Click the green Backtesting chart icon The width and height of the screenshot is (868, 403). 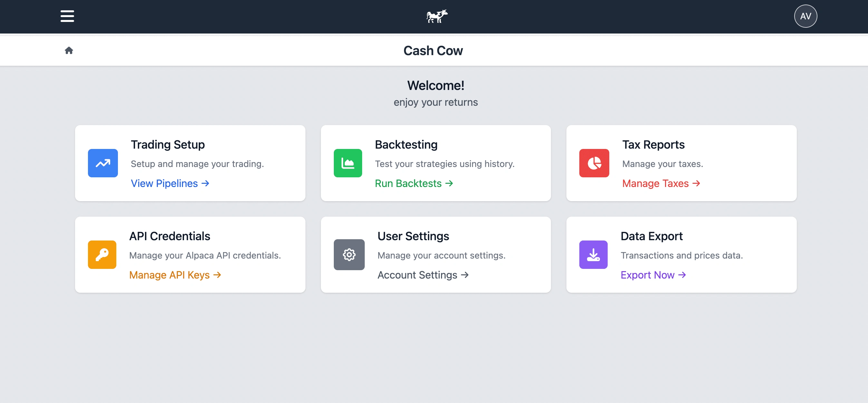[x=348, y=163]
